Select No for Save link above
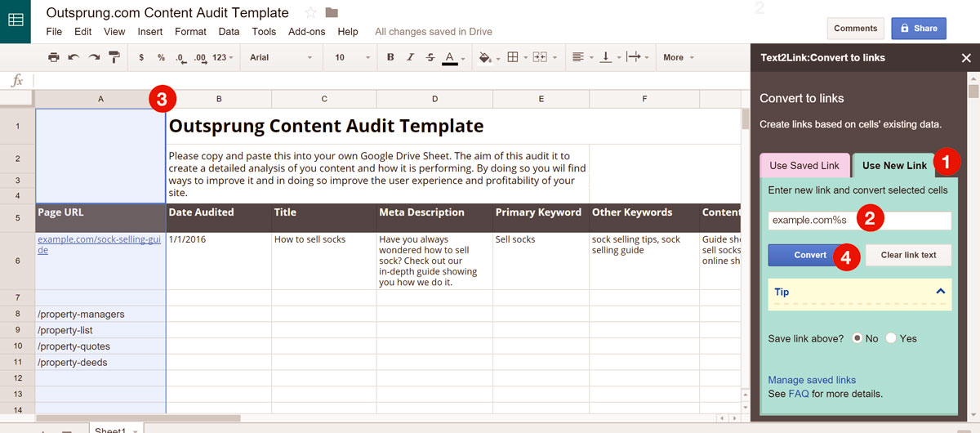Image resolution: width=980 pixels, height=433 pixels. 857,338
